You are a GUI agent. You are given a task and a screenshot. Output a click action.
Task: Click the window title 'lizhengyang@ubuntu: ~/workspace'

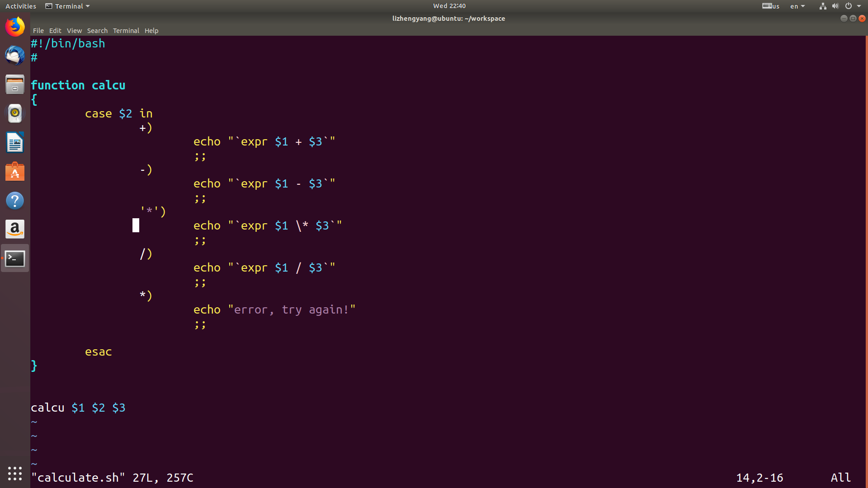coord(448,19)
